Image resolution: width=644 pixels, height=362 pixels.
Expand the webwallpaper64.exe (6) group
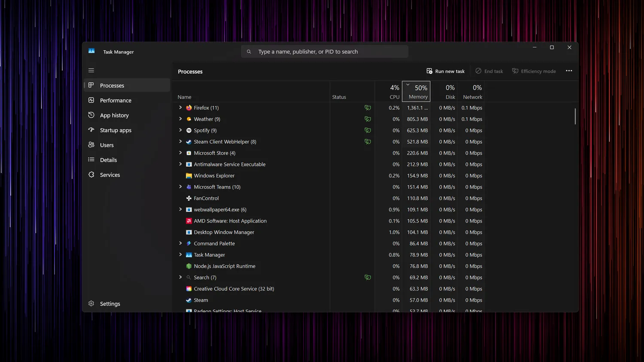pos(180,209)
